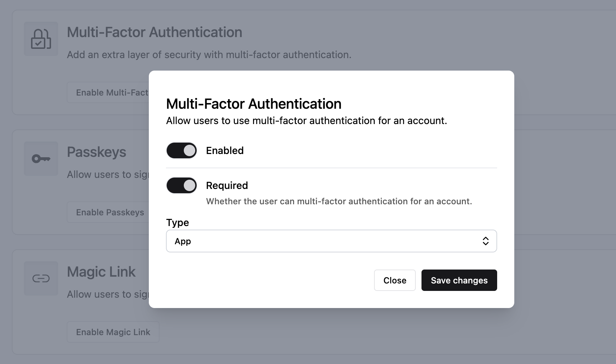Click the chevron icon inside the Type selector
The height and width of the screenshot is (364, 616).
tap(485, 241)
